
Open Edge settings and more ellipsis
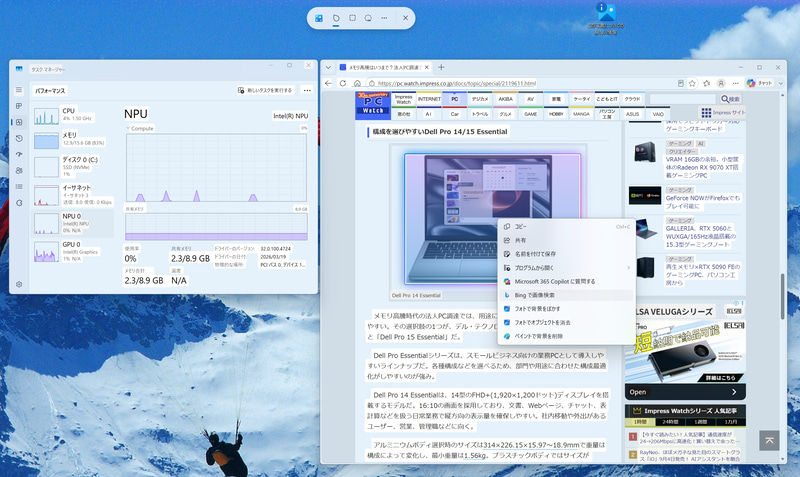click(735, 83)
